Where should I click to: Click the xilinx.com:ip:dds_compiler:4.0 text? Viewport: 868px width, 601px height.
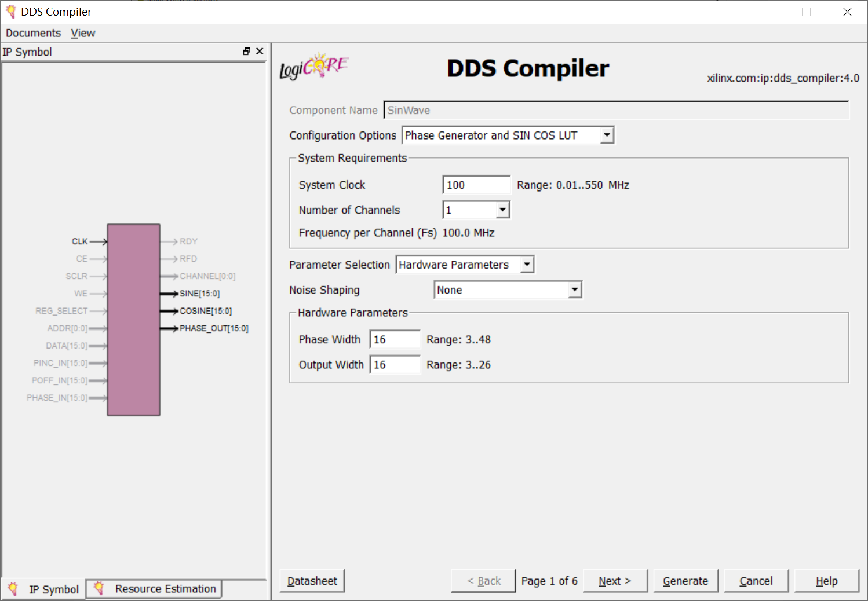[783, 78]
